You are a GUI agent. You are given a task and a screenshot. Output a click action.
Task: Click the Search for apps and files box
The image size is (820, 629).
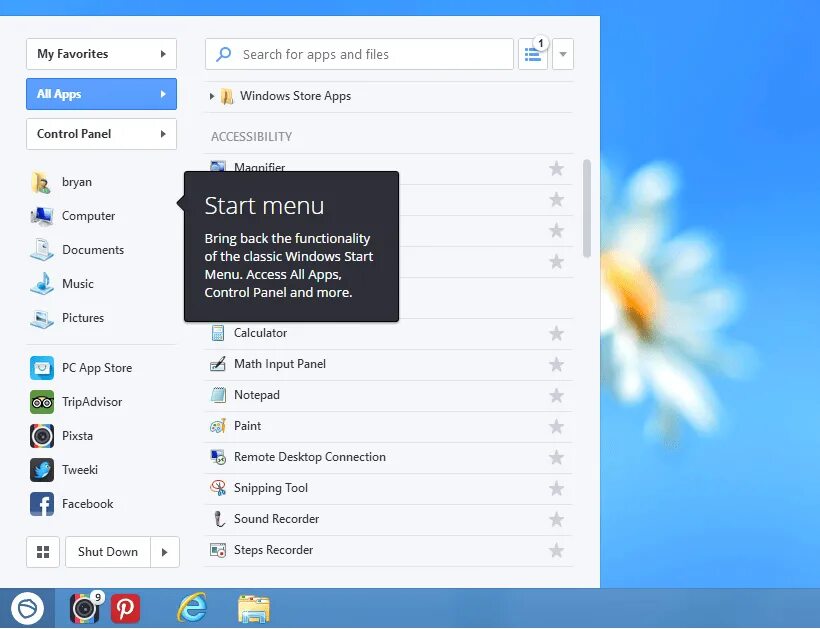pyautogui.click(x=359, y=54)
